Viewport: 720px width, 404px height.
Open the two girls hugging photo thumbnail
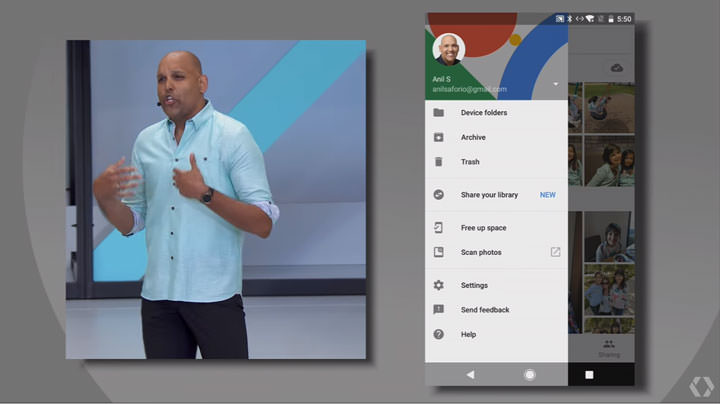(609, 161)
